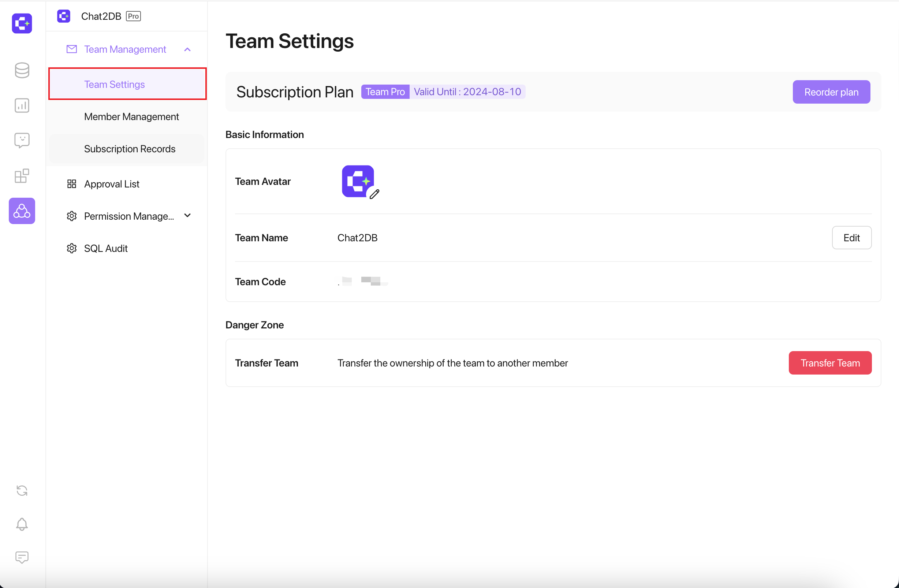Click the Chat2DB title in header
Screen dimensions: 899x588
(x=101, y=16)
